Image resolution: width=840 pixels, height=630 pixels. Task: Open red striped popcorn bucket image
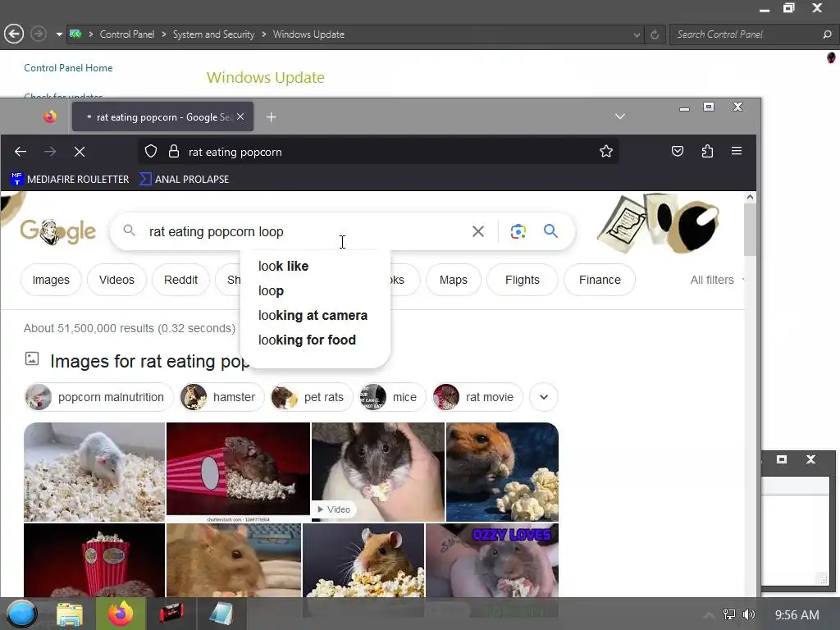94,559
